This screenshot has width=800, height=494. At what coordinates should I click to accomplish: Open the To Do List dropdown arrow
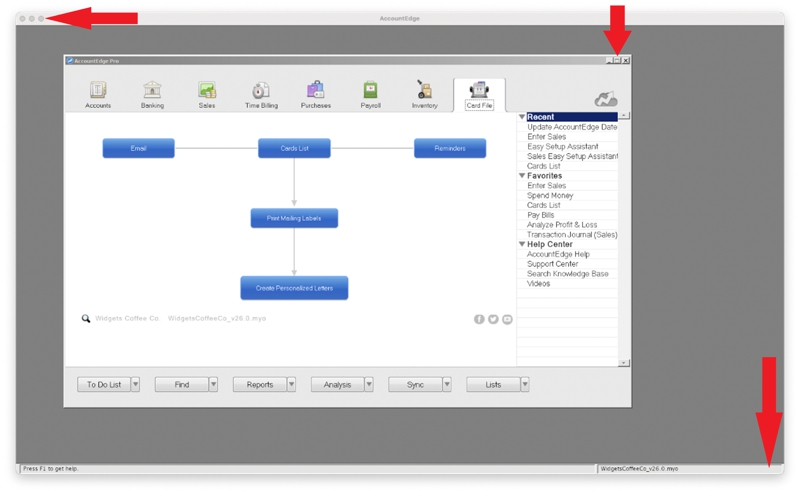pyautogui.click(x=135, y=384)
